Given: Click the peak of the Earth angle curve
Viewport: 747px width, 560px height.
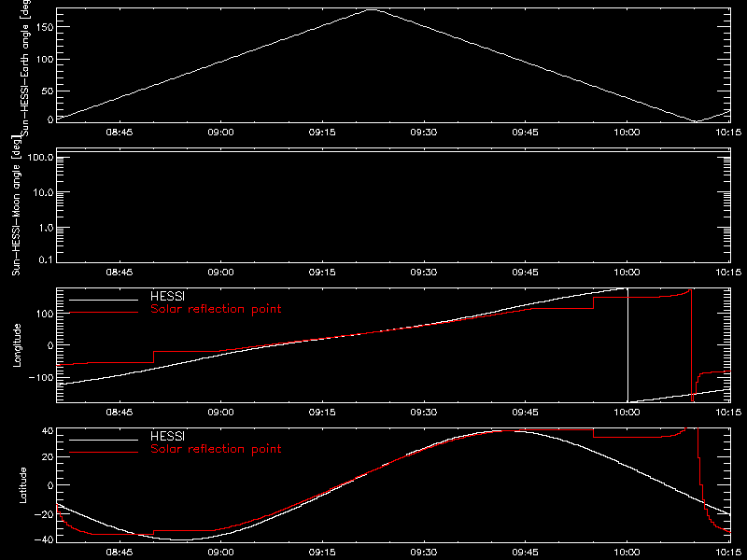Looking at the screenshot, I should click(x=372, y=9).
